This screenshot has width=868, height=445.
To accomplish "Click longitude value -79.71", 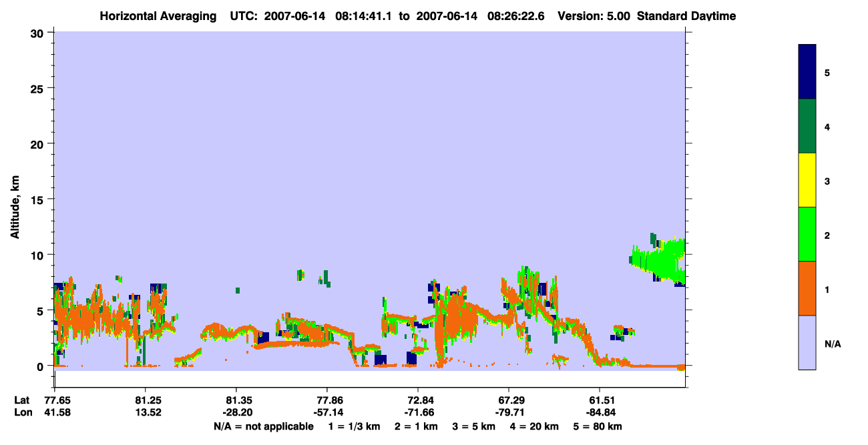I will point(509,412).
